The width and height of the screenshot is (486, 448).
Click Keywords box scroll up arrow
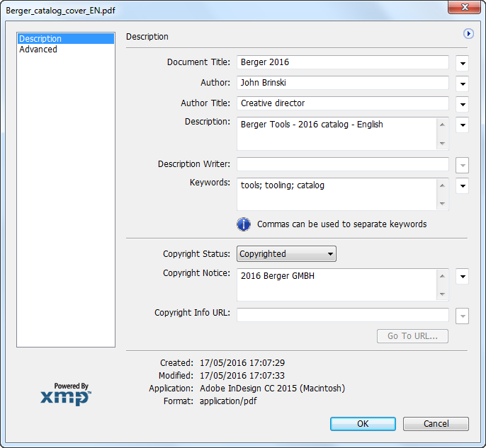click(442, 185)
